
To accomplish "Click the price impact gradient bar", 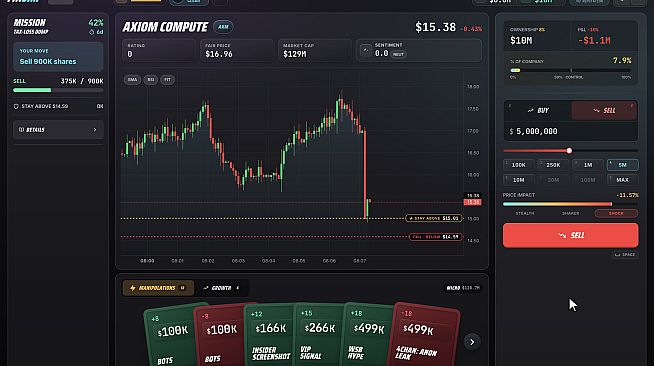I will pos(570,204).
